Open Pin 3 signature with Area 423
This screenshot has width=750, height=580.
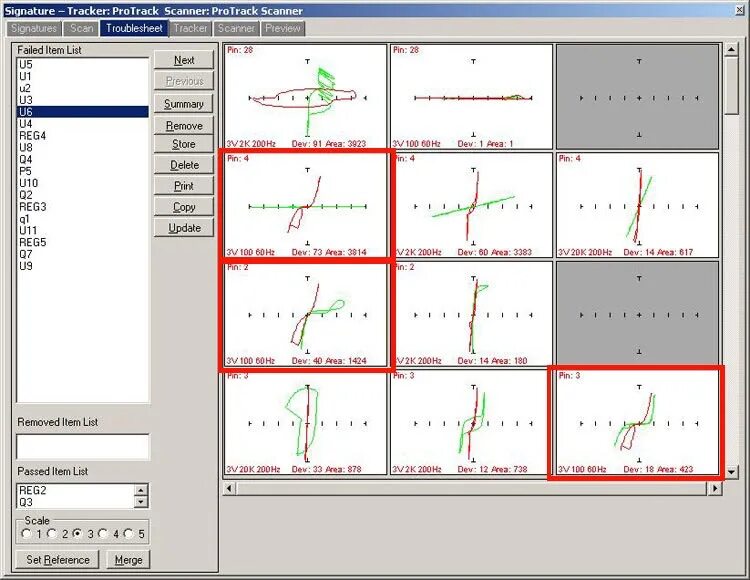pyautogui.click(x=637, y=422)
